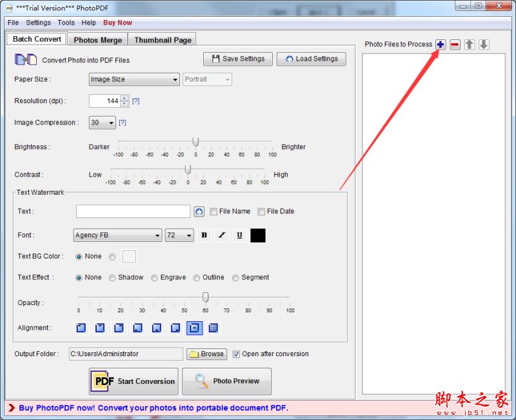Click Buy PhotoPDF now banner link
This screenshot has width=516, height=420.
[154, 408]
